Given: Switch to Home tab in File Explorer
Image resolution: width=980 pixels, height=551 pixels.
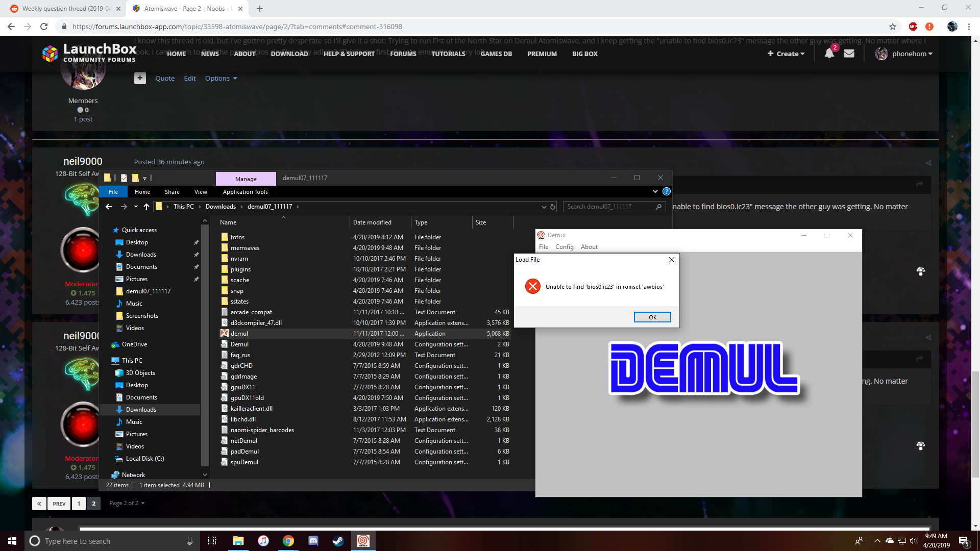Looking at the screenshot, I should 142,192.
